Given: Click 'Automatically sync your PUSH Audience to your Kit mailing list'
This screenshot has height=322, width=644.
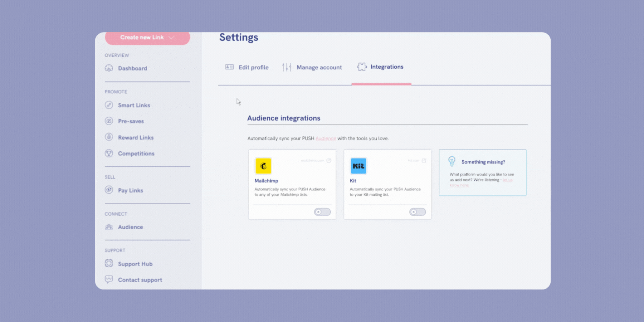Looking at the screenshot, I should point(385,192).
